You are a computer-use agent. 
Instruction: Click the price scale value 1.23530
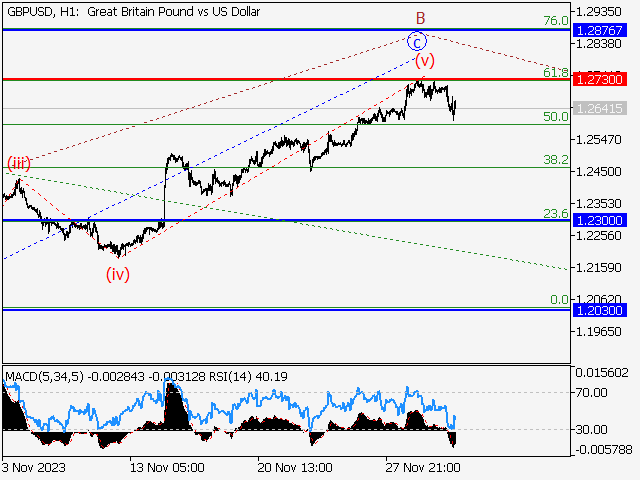tap(598, 203)
